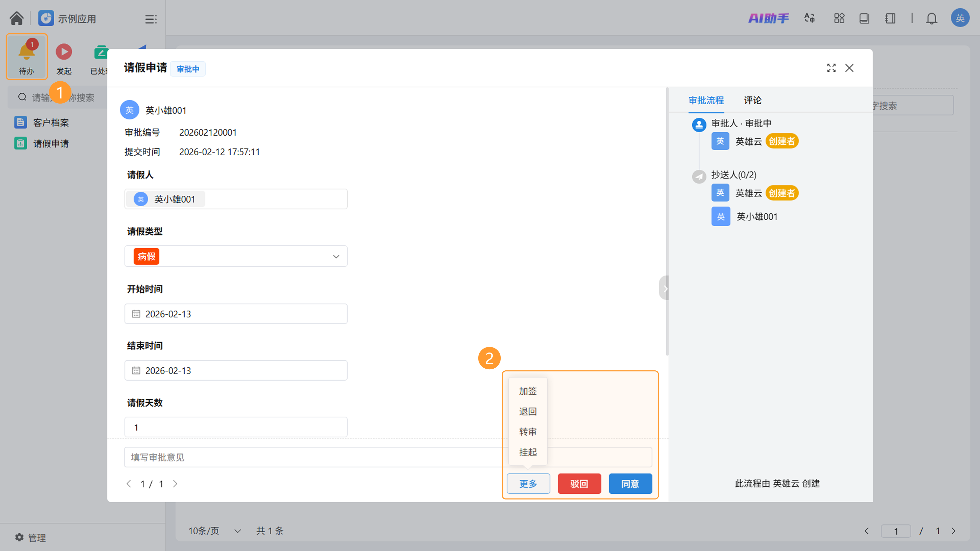The width and height of the screenshot is (980, 551).
Task: Open the notification bell in the top bar
Action: [931, 18]
